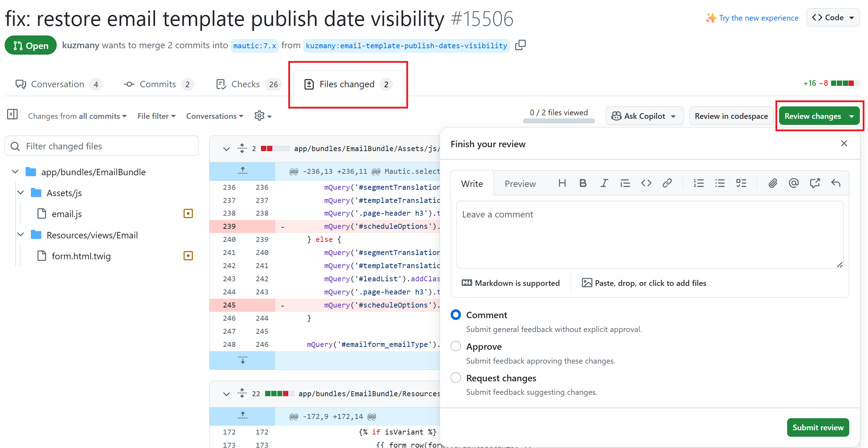Insert a link in the review comment

pyautogui.click(x=667, y=183)
